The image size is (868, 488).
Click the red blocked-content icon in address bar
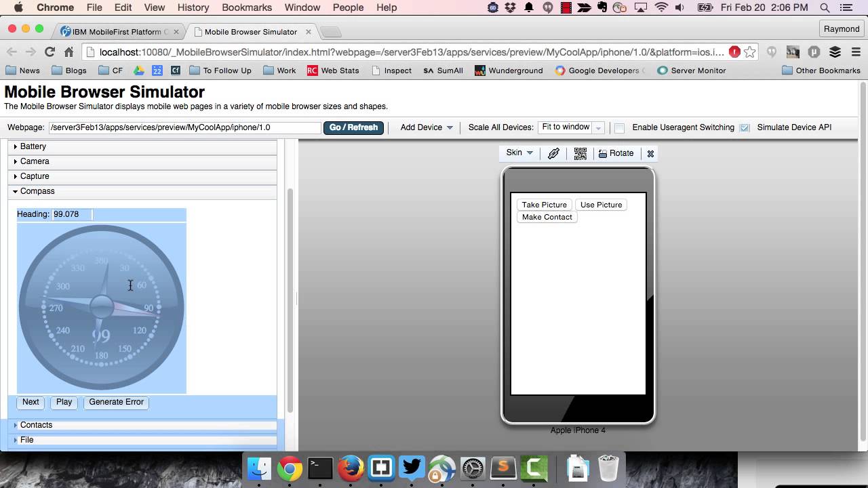coord(734,52)
